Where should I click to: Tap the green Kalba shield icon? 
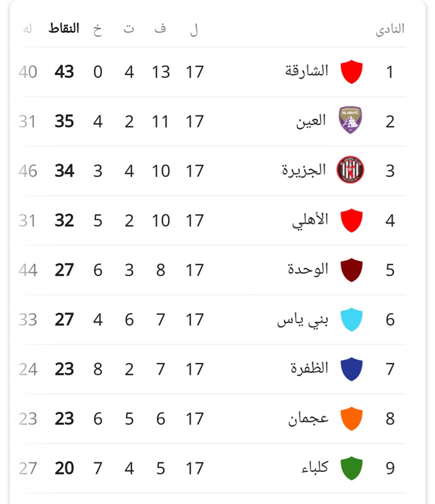pos(351,468)
